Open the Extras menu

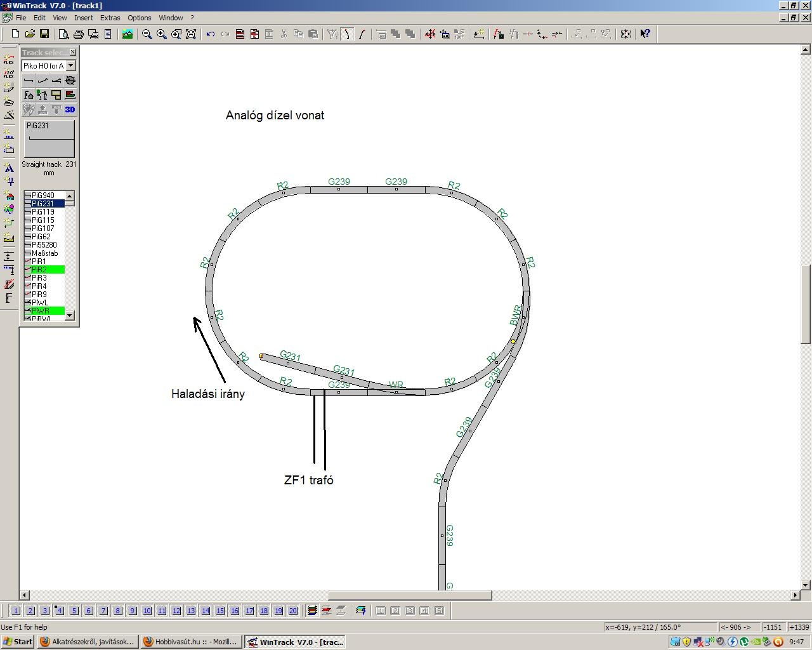coord(110,18)
